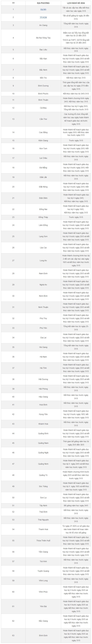The height and width of the screenshot is (644, 92).
Task: Select the Long An cell
Action: tap(43, 261)
